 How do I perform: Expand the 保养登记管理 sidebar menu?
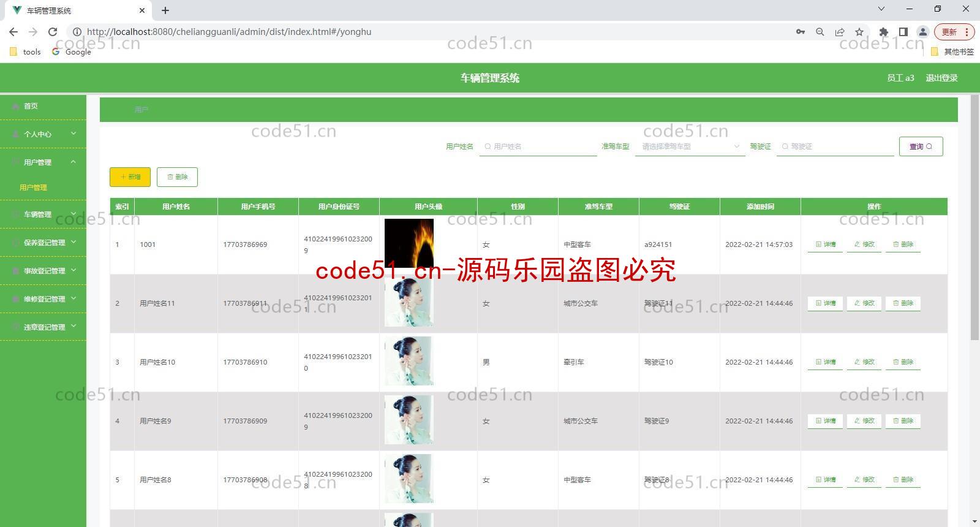tap(43, 243)
